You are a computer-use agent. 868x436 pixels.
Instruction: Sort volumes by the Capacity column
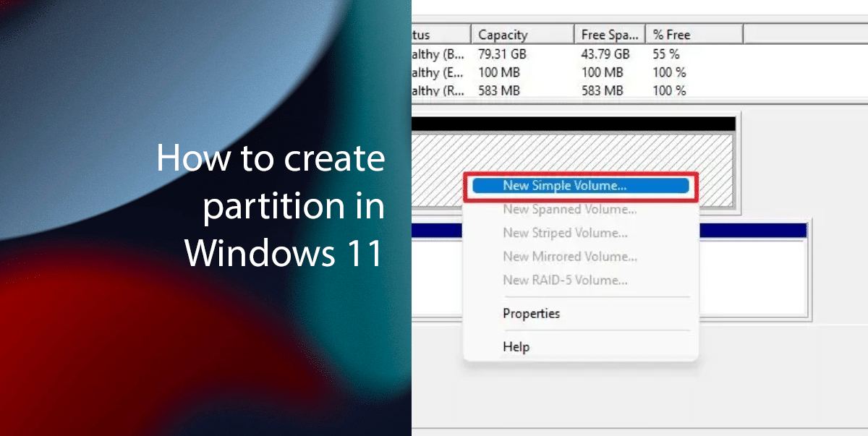coord(521,33)
